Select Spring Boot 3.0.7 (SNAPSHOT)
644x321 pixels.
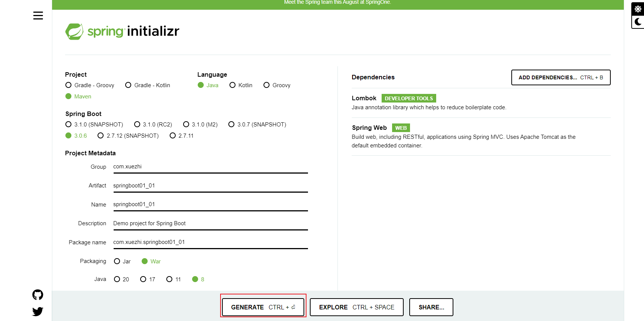pyautogui.click(x=258, y=125)
